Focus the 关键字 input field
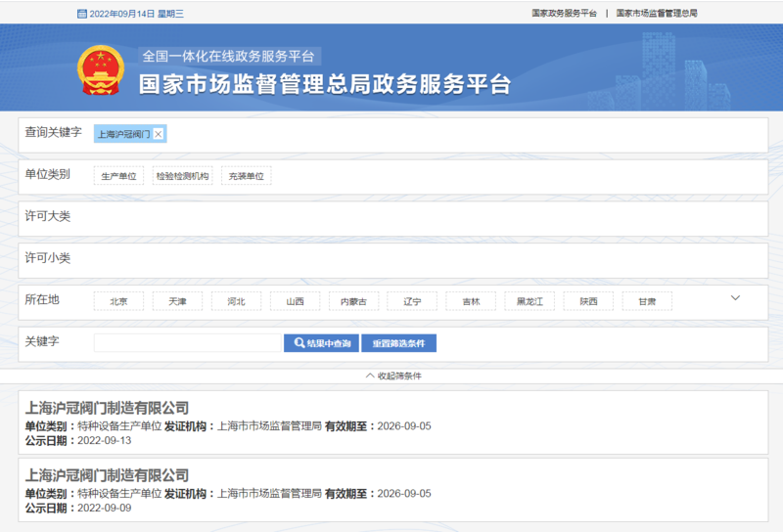Screen dimensions: 783x532 (187, 343)
